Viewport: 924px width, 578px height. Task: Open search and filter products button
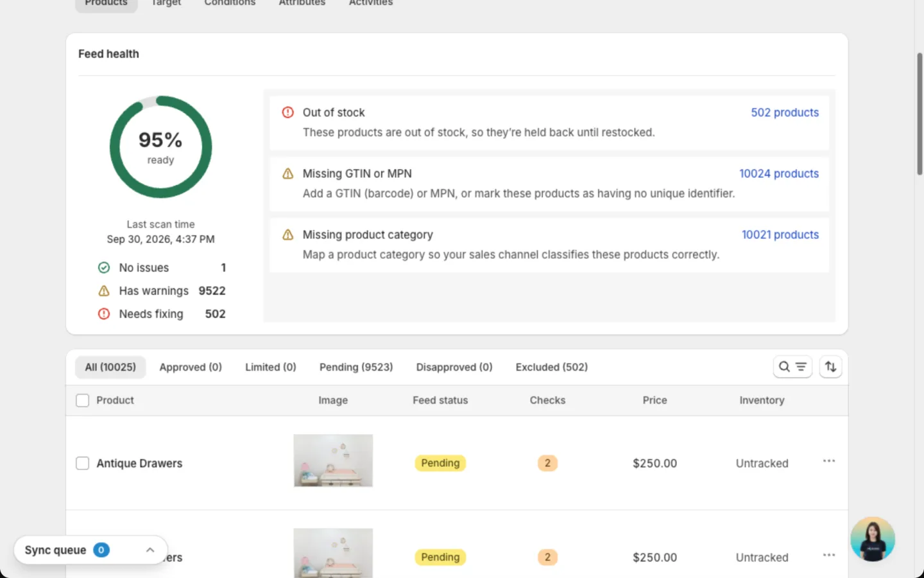[792, 367]
